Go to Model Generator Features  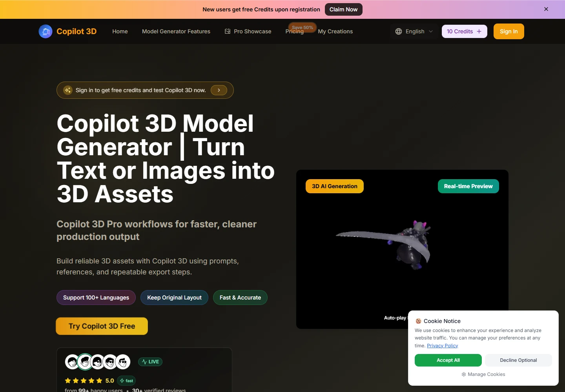[x=176, y=31]
